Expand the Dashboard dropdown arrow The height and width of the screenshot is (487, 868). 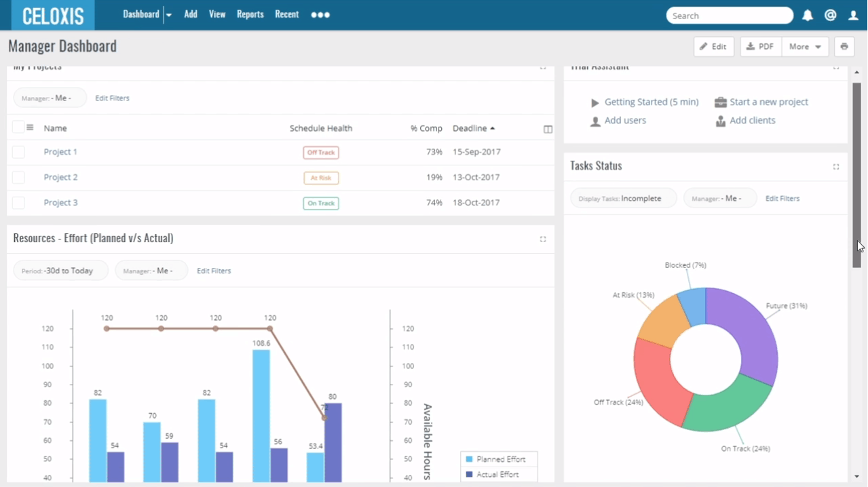(169, 15)
